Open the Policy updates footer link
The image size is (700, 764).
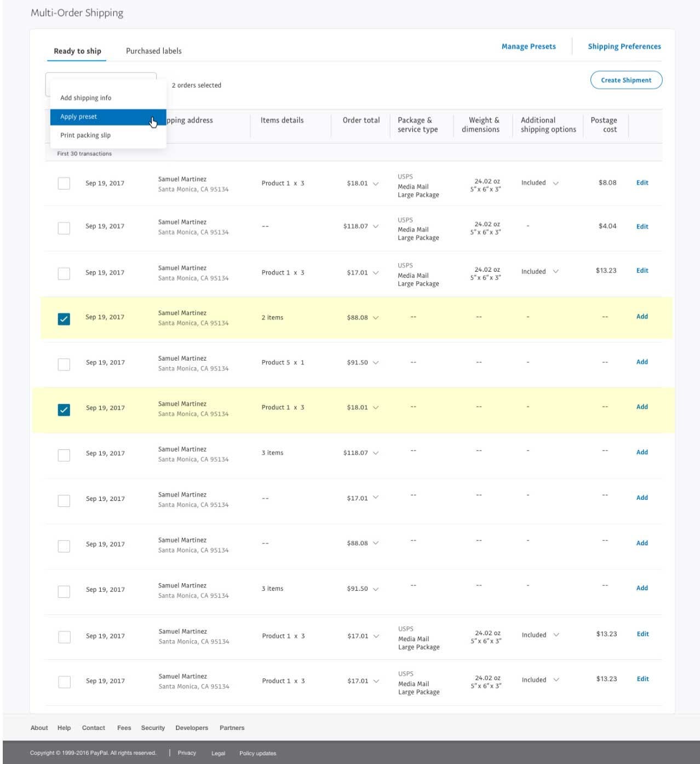[x=257, y=753]
